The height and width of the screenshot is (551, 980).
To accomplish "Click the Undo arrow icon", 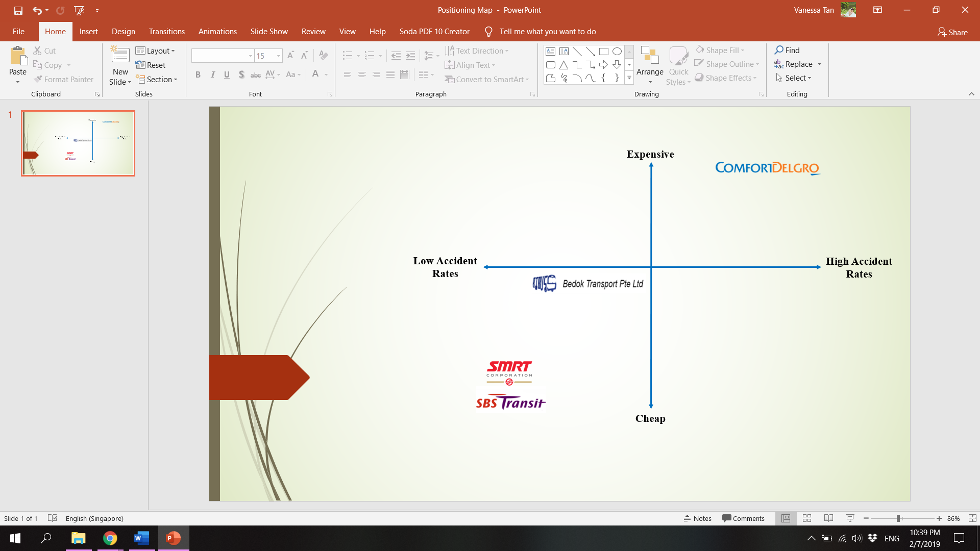I will click(x=37, y=10).
